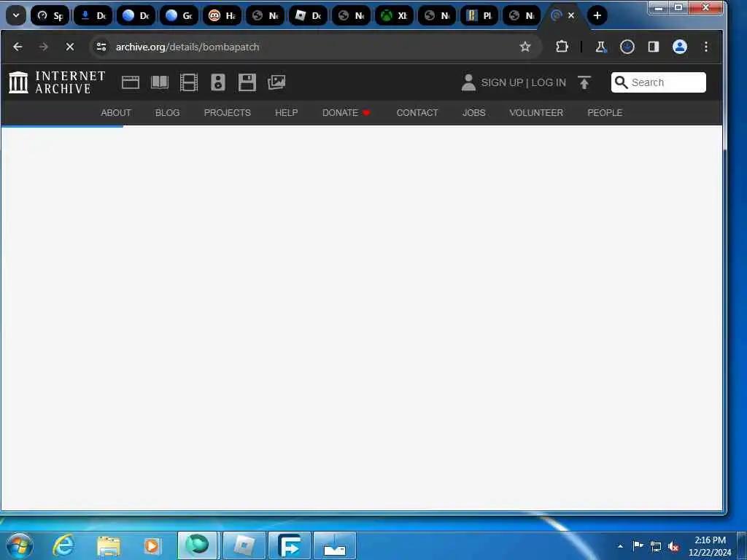Show hidden system tray icons

pos(620,546)
